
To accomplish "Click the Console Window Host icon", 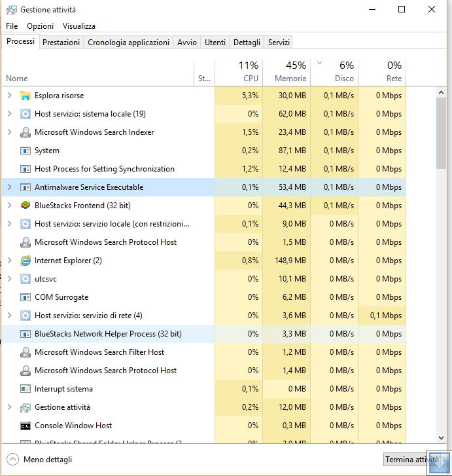I will point(26,426).
